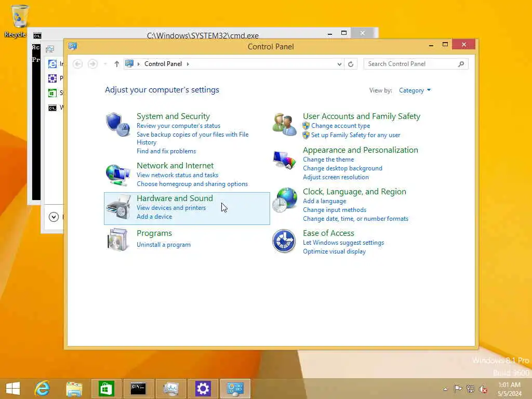Viewport: 532px width, 399px height.
Task: Open Uninstall a program
Action: [164, 245]
